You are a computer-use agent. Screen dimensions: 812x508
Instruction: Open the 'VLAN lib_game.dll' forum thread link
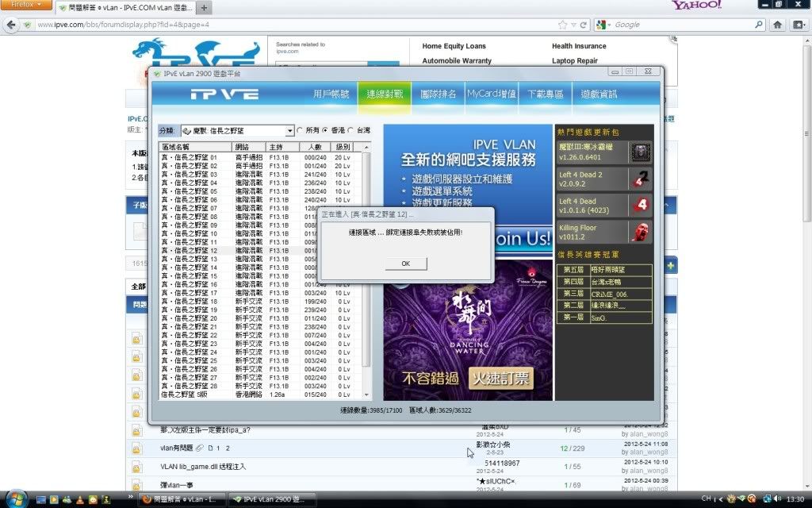[203, 467]
